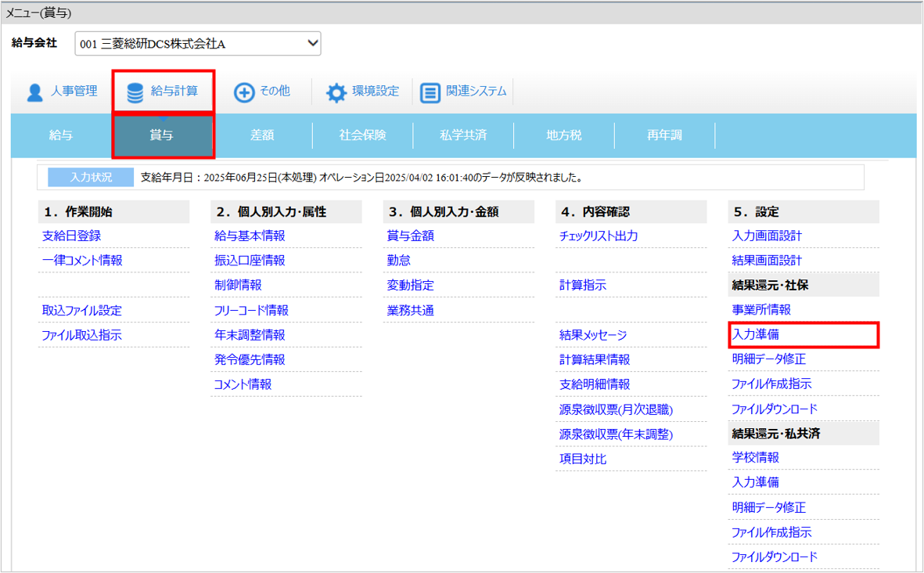Open the 給与会社 company dropdown
Image resolution: width=924 pixels, height=573 pixels.
(198, 44)
